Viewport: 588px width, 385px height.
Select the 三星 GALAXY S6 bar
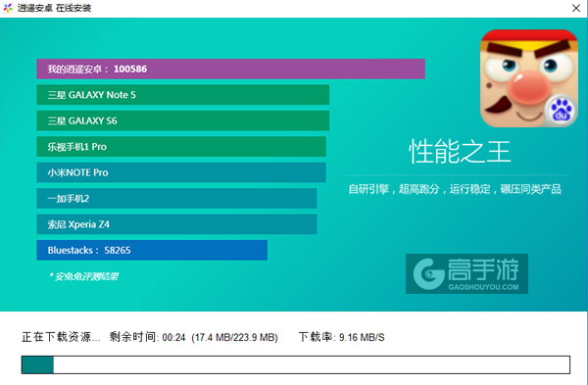(x=182, y=120)
